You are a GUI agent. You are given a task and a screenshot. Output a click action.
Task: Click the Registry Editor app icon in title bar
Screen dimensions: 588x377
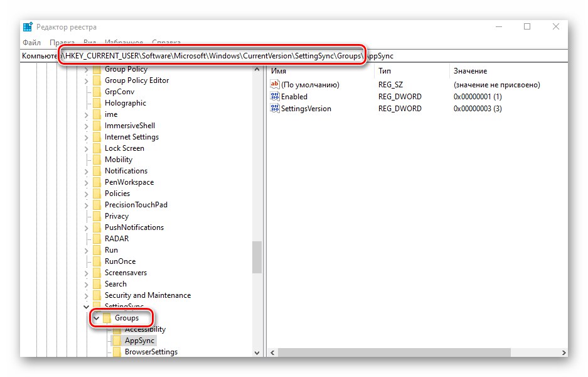(28, 27)
